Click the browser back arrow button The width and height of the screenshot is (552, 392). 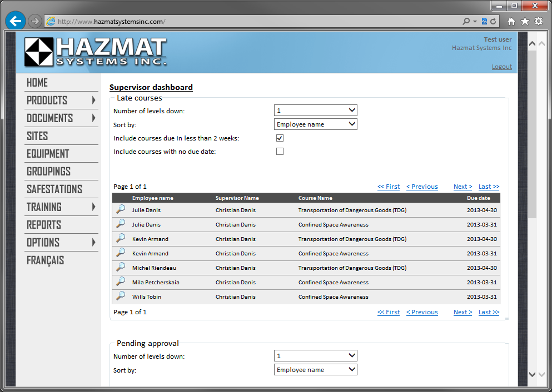[x=15, y=21]
